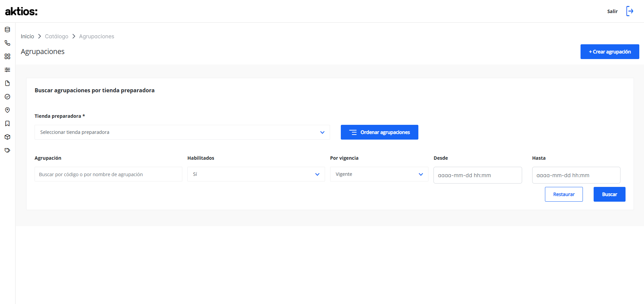Expand the Habilitados dropdown
The image size is (644, 304).
pos(256,174)
